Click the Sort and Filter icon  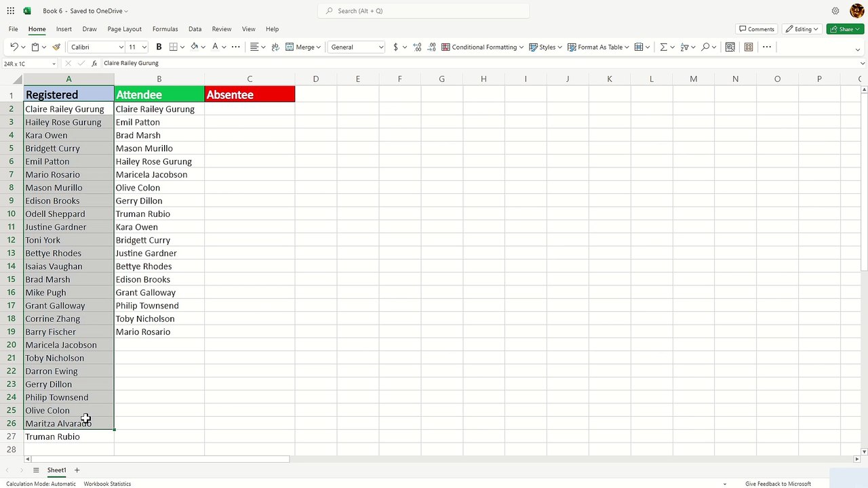pyautogui.click(x=684, y=47)
